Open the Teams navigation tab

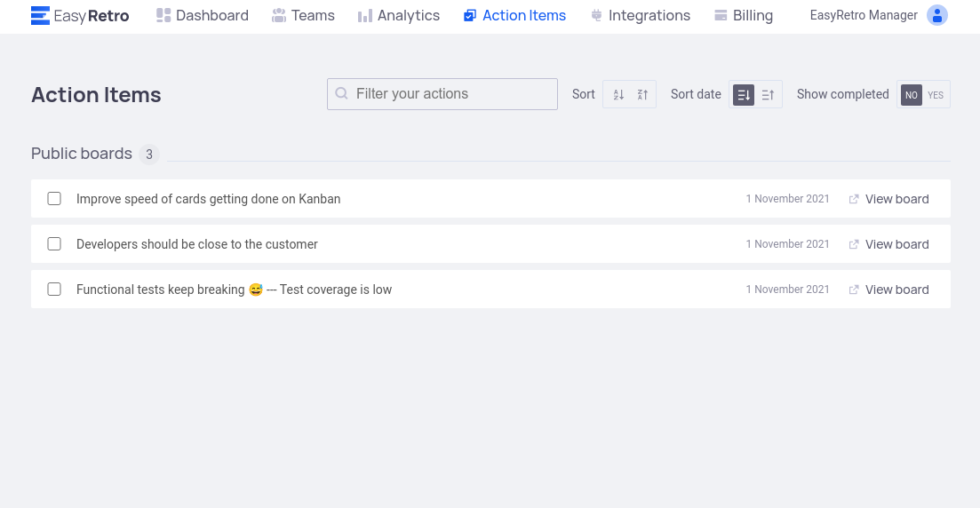tap(303, 15)
